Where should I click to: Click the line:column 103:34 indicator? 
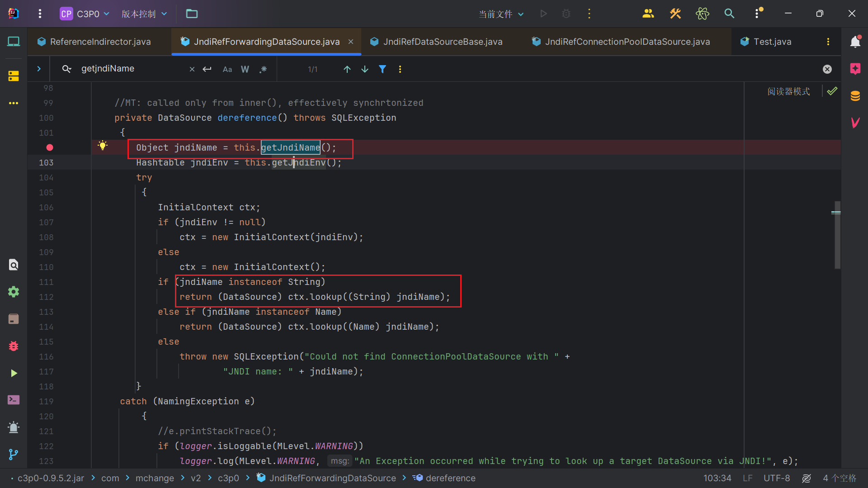click(717, 478)
